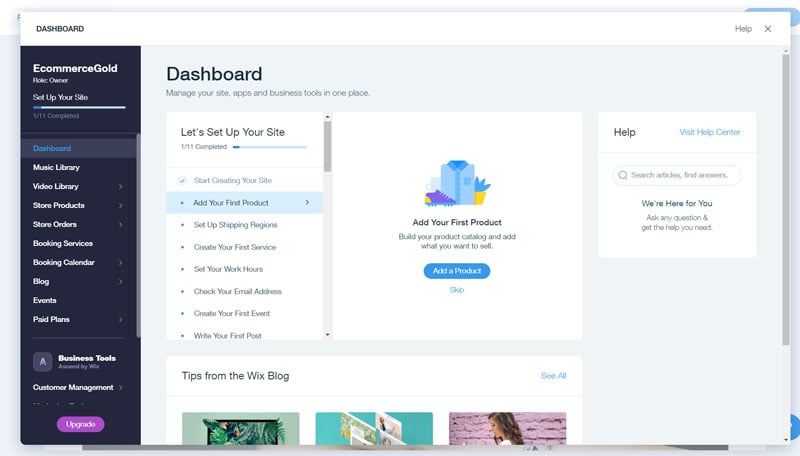800x456 pixels.
Task: Click See All for Wix Blog tips
Action: click(x=554, y=376)
